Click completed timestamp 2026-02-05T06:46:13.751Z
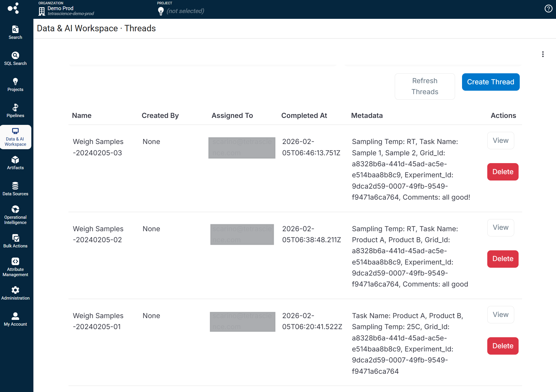The image size is (556, 392). point(311,147)
